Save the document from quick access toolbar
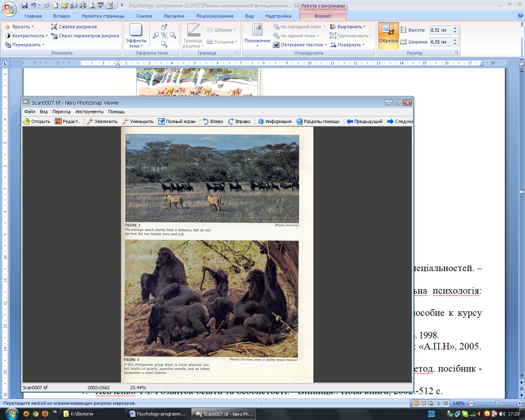Screen dimensions: 525x420 pos(25,6)
